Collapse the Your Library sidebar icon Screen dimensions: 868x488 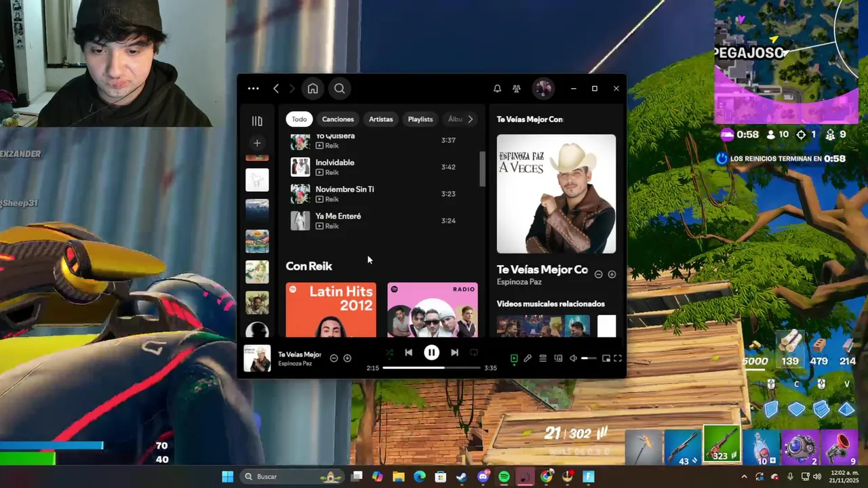coord(257,121)
